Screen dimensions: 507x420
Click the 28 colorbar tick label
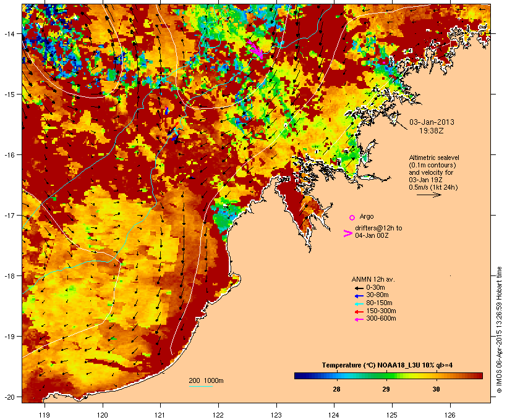336,389
